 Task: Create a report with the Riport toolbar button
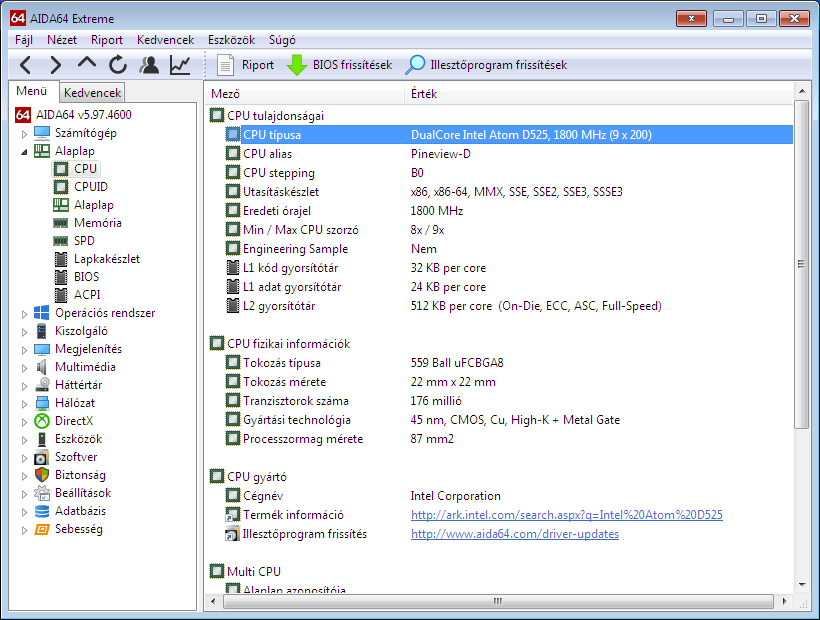tap(246, 65)
